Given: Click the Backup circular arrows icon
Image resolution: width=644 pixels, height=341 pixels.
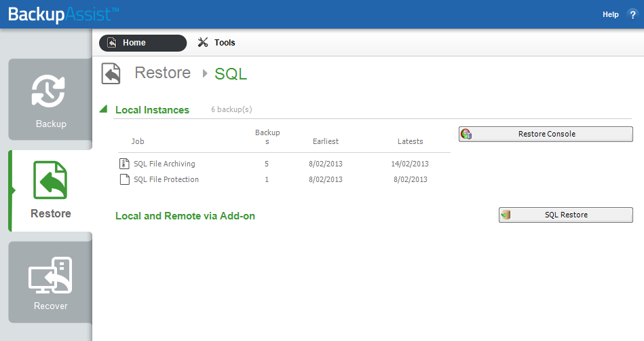Looking at the screenshot, I should pos(48,91).
